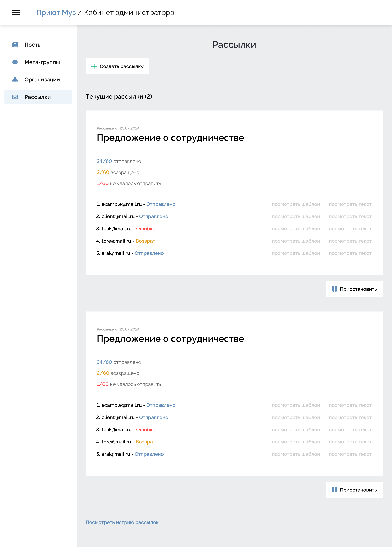
Task: Click the Meta-groups people icon
Action: point(15,62)
